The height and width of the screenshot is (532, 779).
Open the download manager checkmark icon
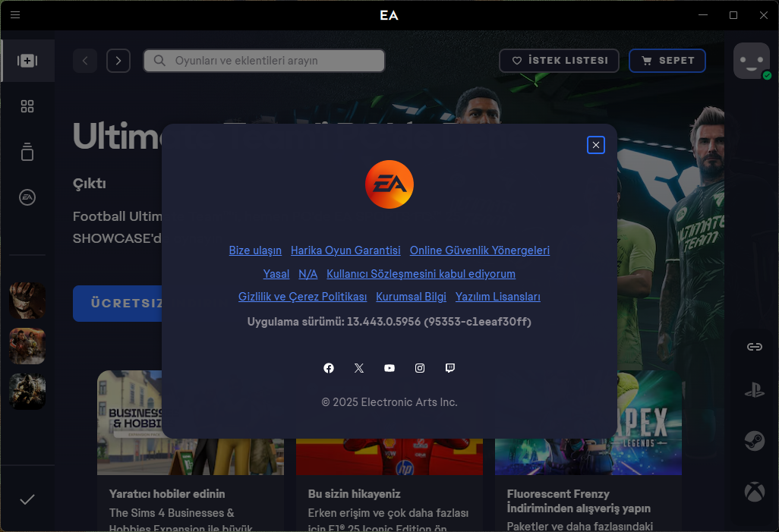(27, 499)
